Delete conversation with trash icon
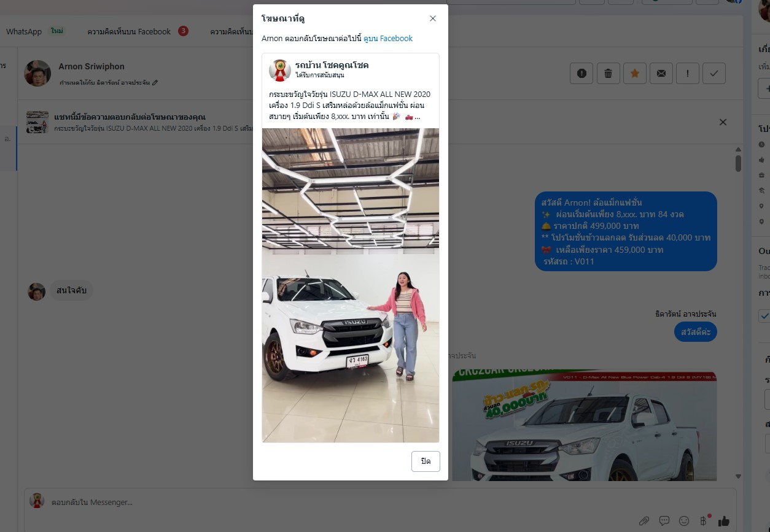 pyautogui.click(x=608, y=74)
